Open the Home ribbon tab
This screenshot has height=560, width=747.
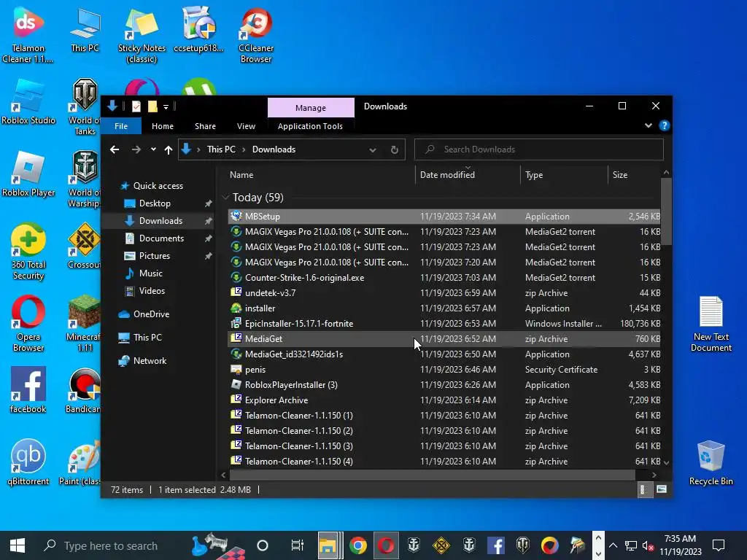163,126
